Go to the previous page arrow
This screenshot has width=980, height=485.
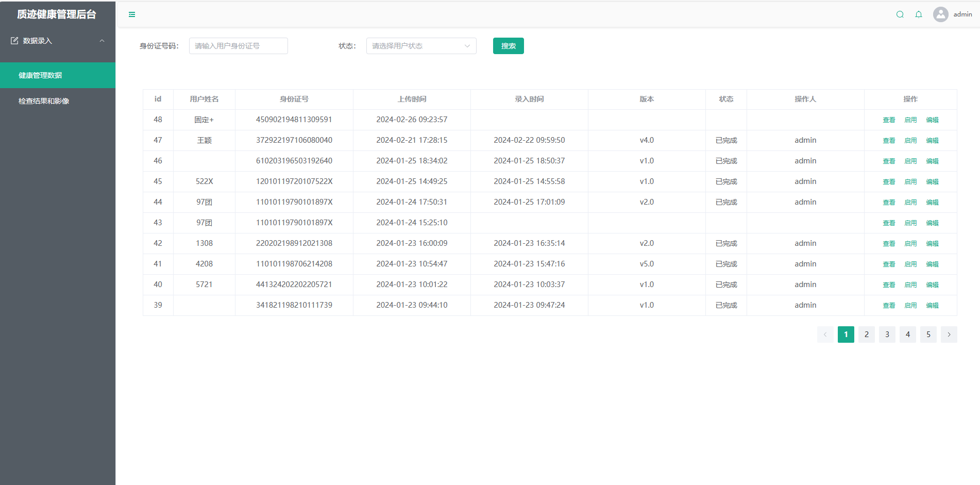(x=825, y=335)
